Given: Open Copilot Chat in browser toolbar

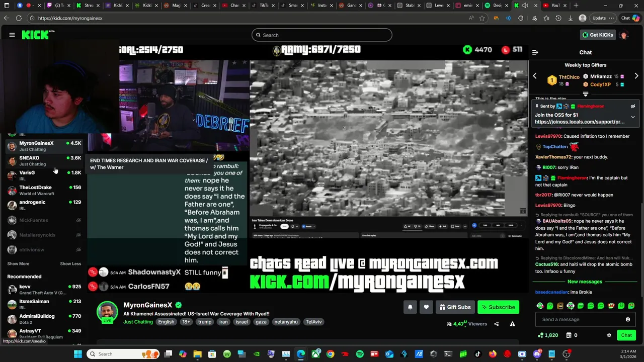Looking at the screenshot, I should click(x=630, y=18).
